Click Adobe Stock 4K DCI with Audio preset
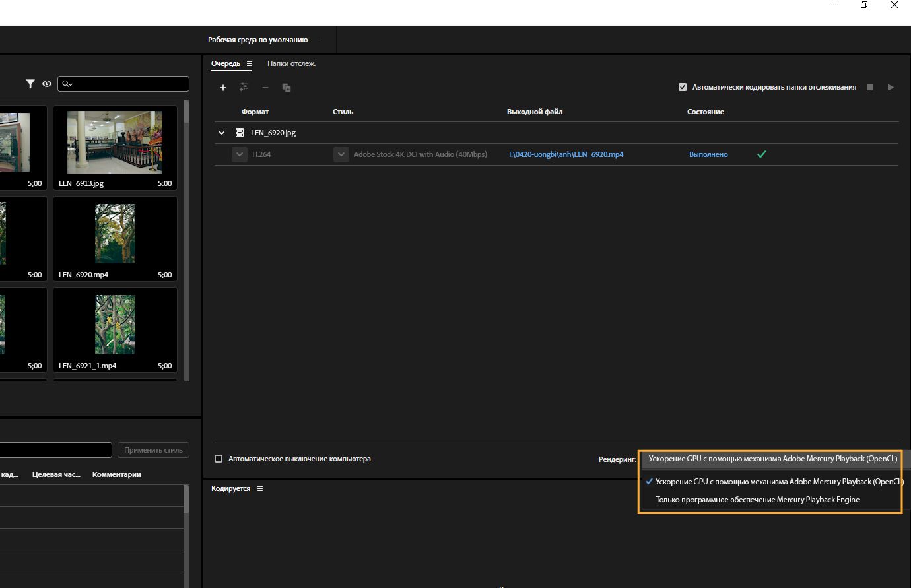 tap(421, 154)
